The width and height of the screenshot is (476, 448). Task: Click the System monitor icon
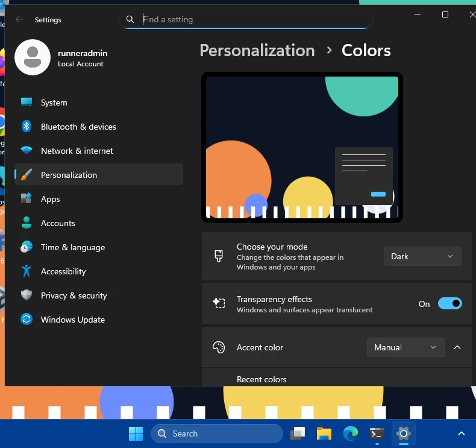tap(27, 102)
